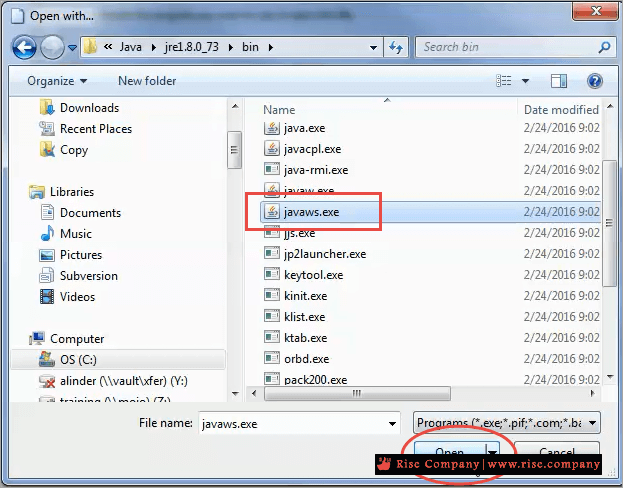The height and width of the screenshot is (488, 623).
Task: Open the Organize menu
Action: [57, 81]
